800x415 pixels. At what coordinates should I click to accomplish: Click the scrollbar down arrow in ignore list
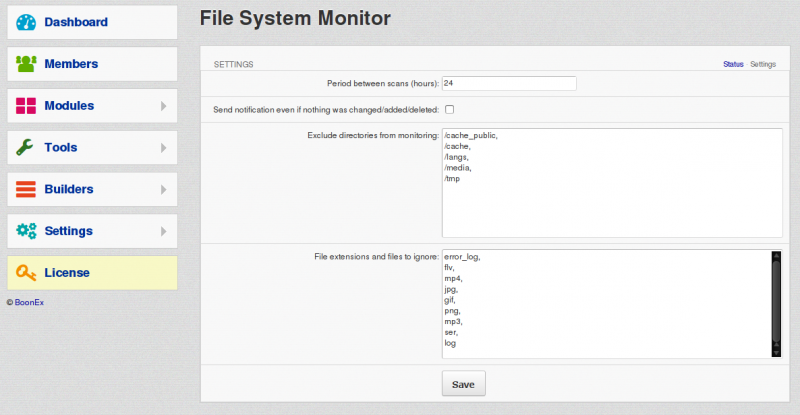click(x=776, y=352)
